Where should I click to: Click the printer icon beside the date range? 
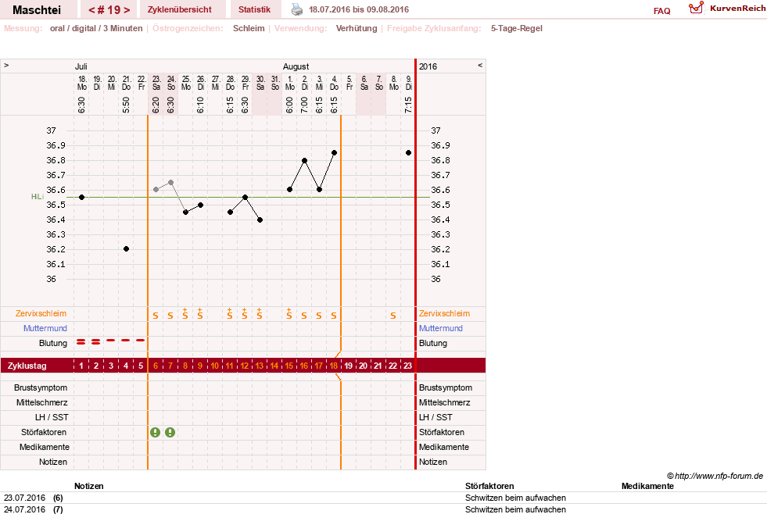tap(297, 9)
